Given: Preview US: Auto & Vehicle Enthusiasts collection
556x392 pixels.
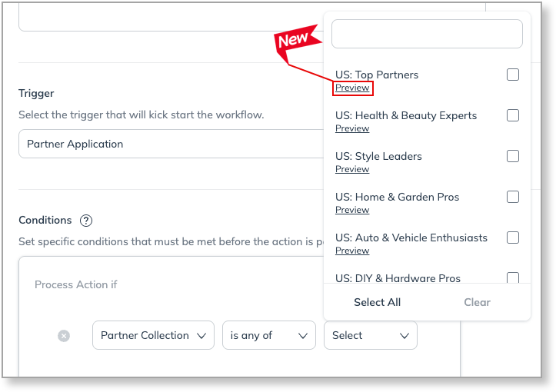Looking at the screenshot, I should coord(352,251).
